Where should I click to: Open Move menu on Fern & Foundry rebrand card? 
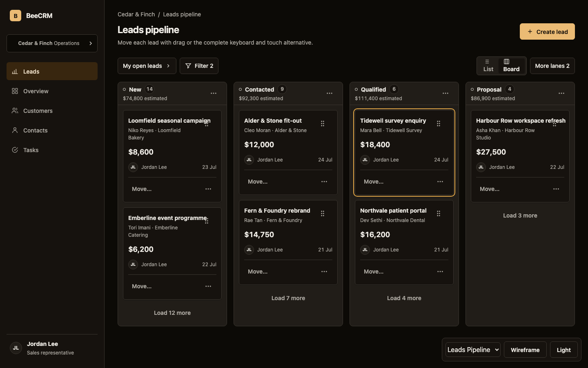point(258,272)
